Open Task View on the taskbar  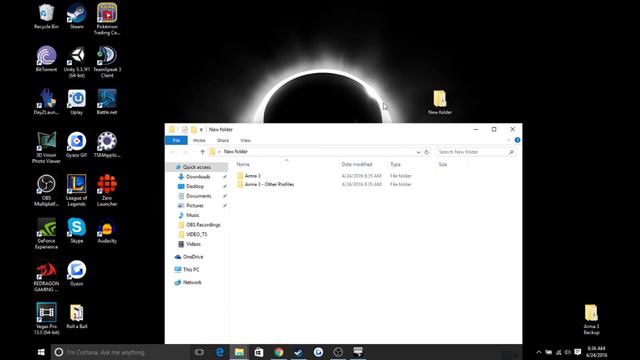199,352
